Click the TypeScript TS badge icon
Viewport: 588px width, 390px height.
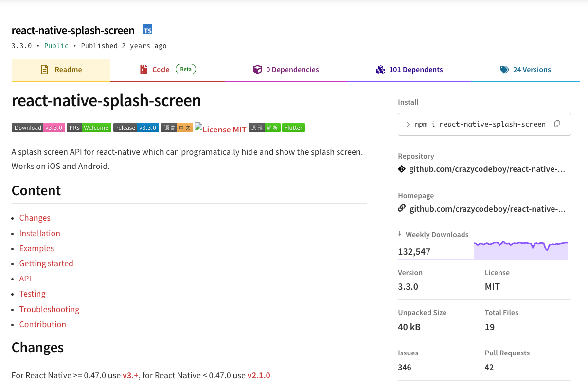point(147,30)
